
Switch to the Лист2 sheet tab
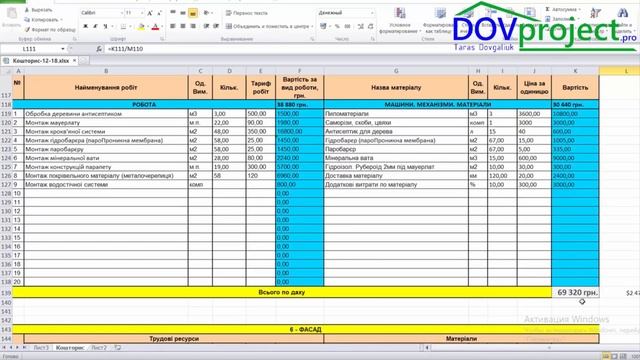point(99,348)
